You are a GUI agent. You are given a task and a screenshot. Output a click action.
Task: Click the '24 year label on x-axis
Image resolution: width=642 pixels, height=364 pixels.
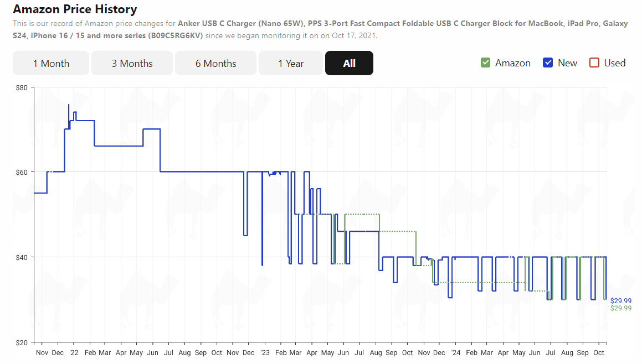pyautogui.click(x=456, y=353)
